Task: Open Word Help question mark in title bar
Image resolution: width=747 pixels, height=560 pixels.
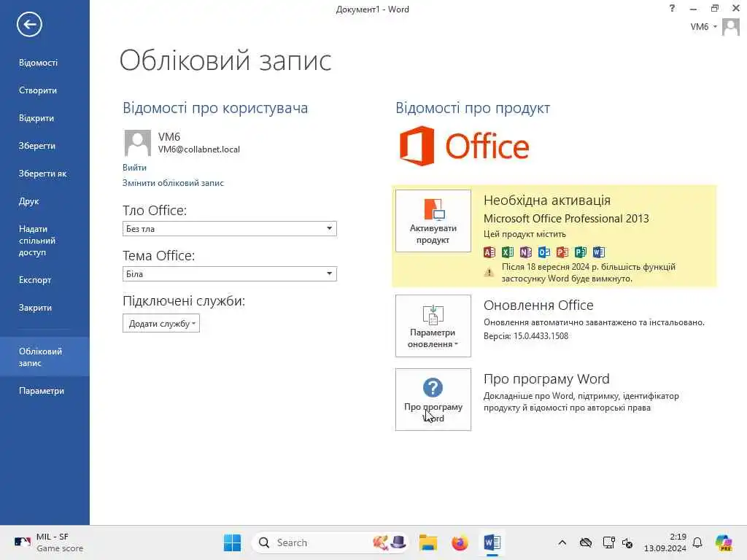Action: pyautogui.click(x=672, y=8)
